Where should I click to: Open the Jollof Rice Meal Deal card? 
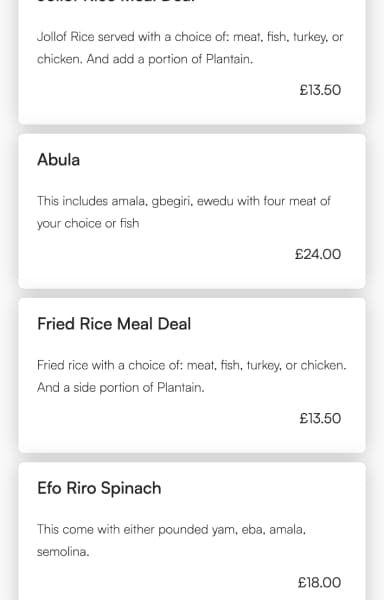tap(192, 61)
